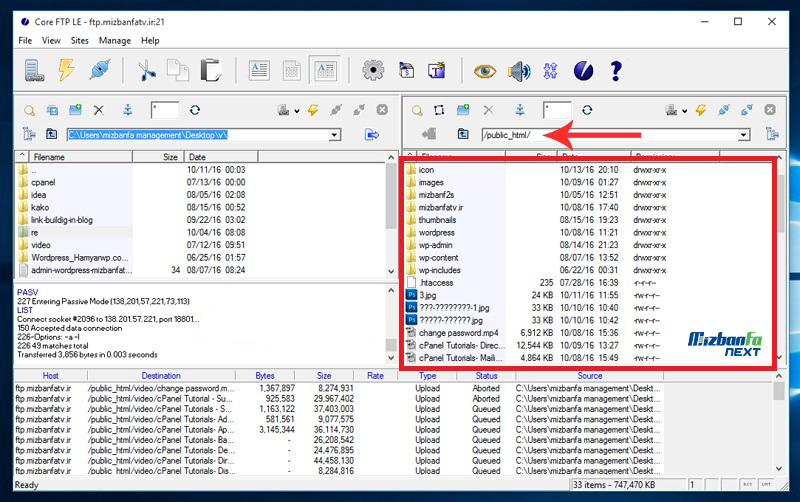Open the File menu
This screenshot has width=800, height=502.
pos(25,41)
